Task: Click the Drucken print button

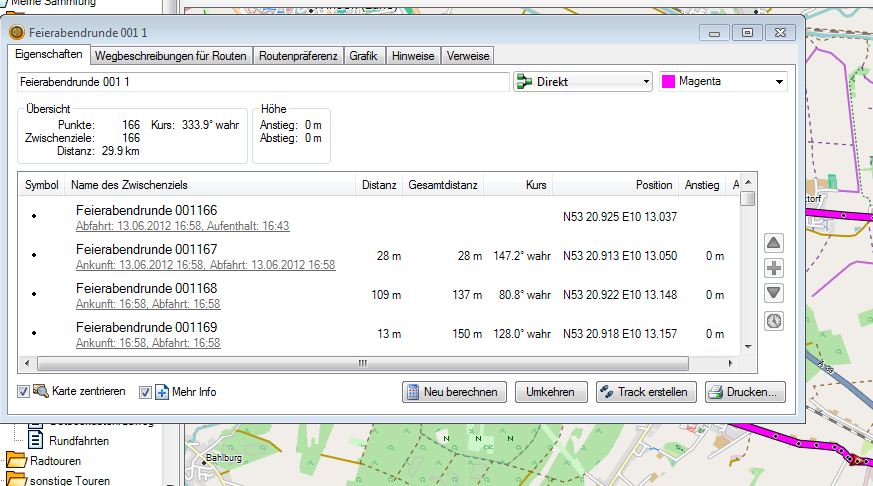Action: tap(745, 392)
